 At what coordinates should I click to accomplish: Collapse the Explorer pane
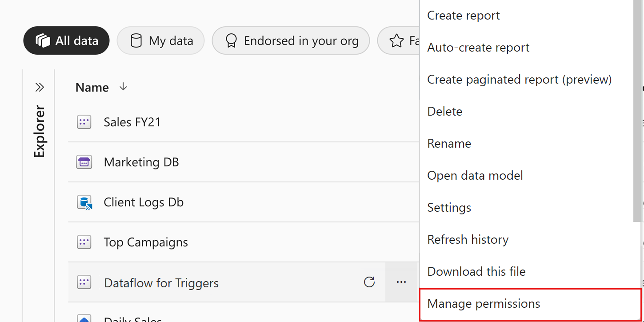pyautogui.click(x=39, y=87)
